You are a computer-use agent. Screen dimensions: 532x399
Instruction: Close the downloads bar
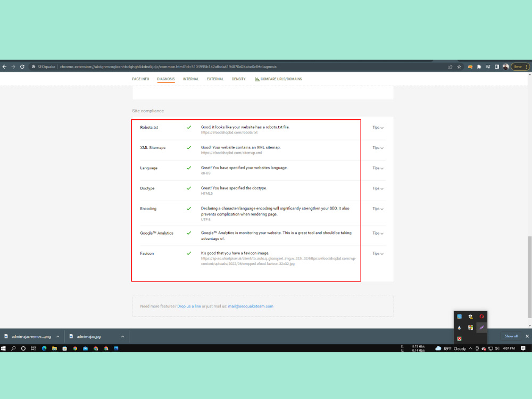point(527,336)
